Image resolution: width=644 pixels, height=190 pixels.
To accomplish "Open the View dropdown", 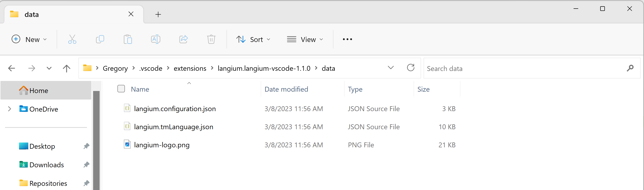I will 305,39.
